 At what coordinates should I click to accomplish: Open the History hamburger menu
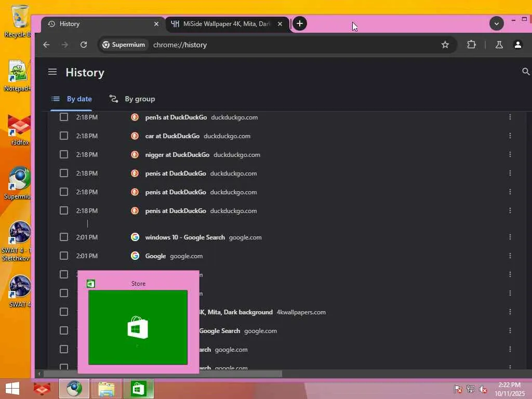pyautogui.click(x=52, y=72)
